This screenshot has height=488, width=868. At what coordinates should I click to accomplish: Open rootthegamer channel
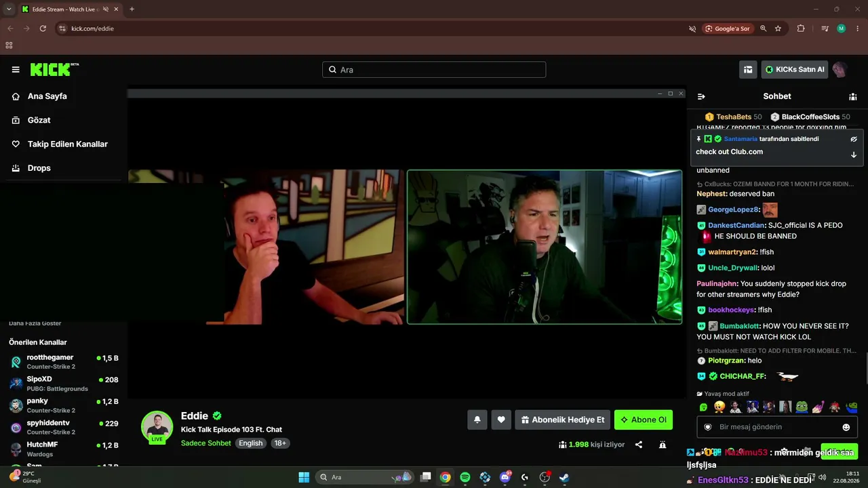64,361
